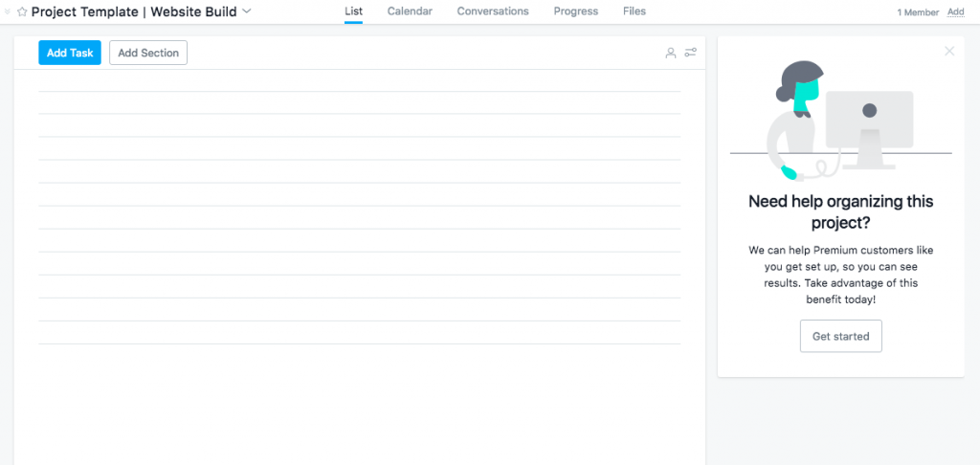Go to the Conversations tab
Screen dimensions: 980x465
(493, 11)
